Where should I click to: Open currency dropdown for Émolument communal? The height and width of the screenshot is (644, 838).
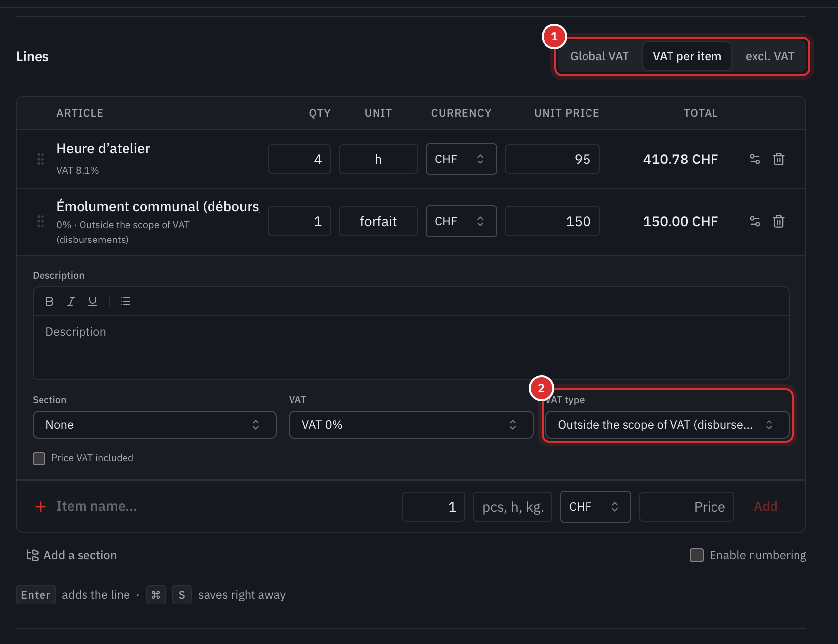tap(461, 221)
